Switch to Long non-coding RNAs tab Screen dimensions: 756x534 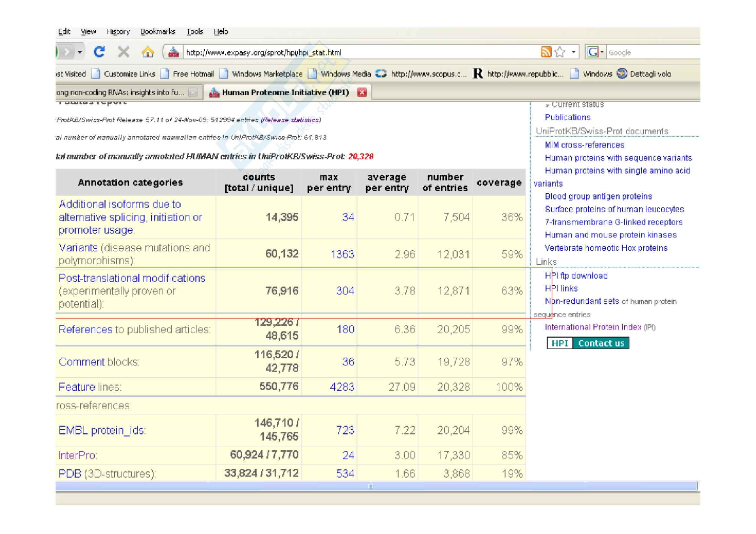tap(120, 92)
